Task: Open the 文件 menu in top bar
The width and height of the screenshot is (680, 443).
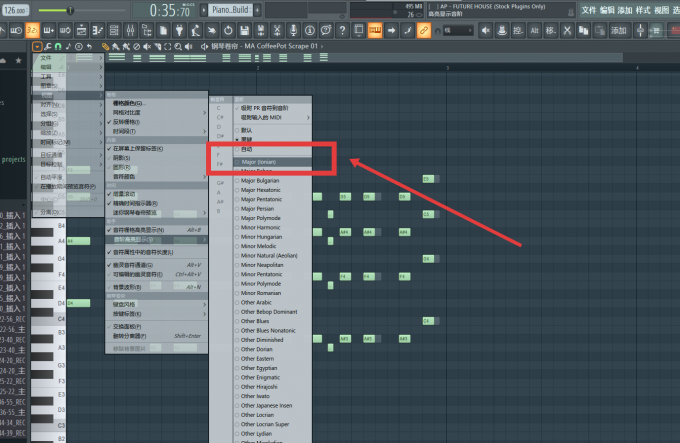Action: pos(588,10)
